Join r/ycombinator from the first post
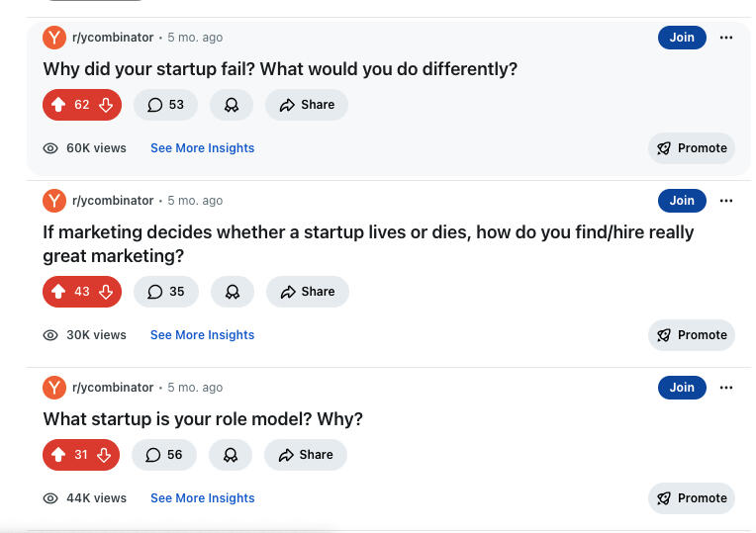Image resolution: width=756 pixels, height=533 pixels. coord(682,38)
